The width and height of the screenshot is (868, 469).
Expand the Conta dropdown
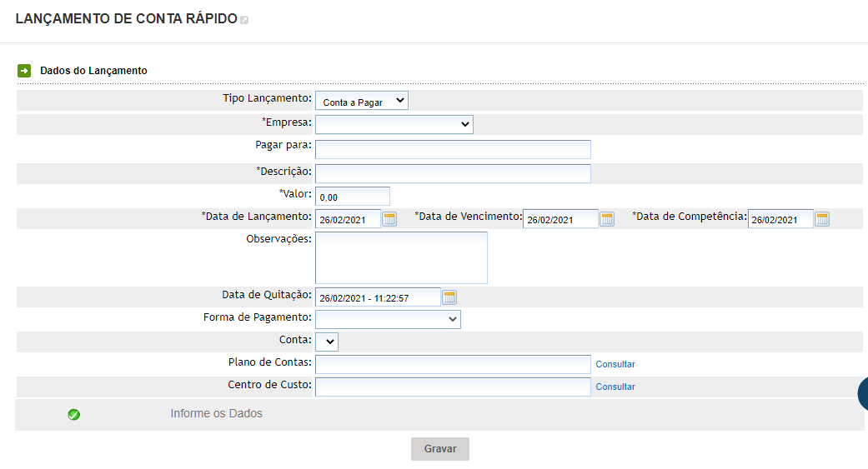click(327, 342)
